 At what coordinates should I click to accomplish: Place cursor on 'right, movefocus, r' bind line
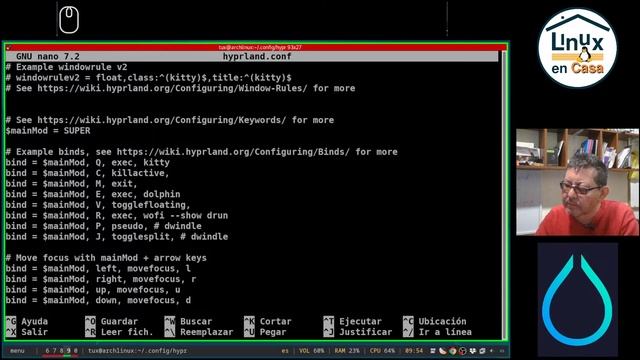pyautogui.click(x=101, y=279)
